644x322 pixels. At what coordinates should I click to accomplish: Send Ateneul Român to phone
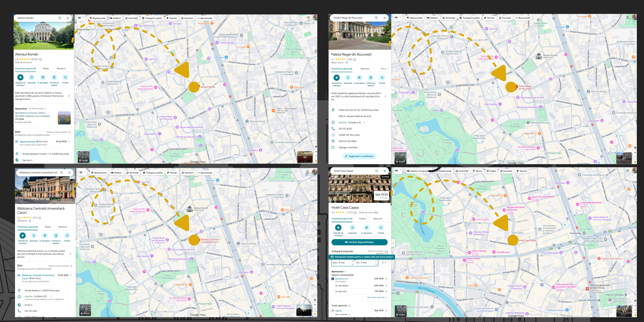tap(54, 77)
